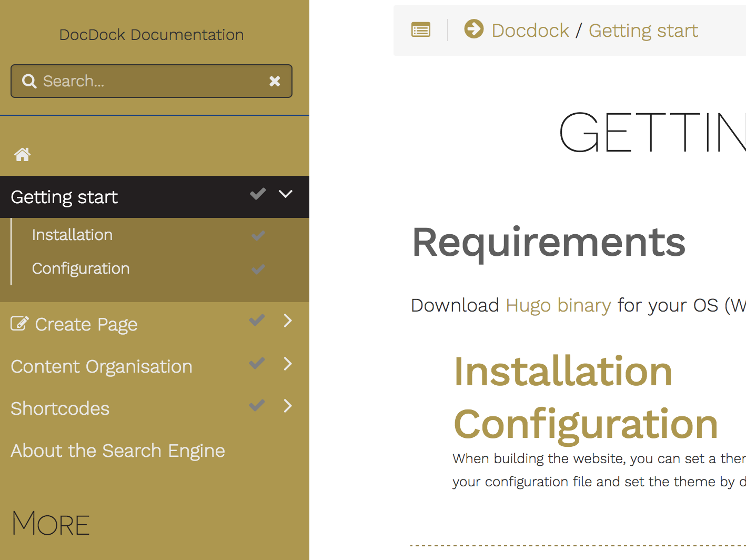The width and height of the screenshot is (746, 560).
Task: Open keyboard shortcuts via the keyboard icon
Action: (x=420, y=30)
